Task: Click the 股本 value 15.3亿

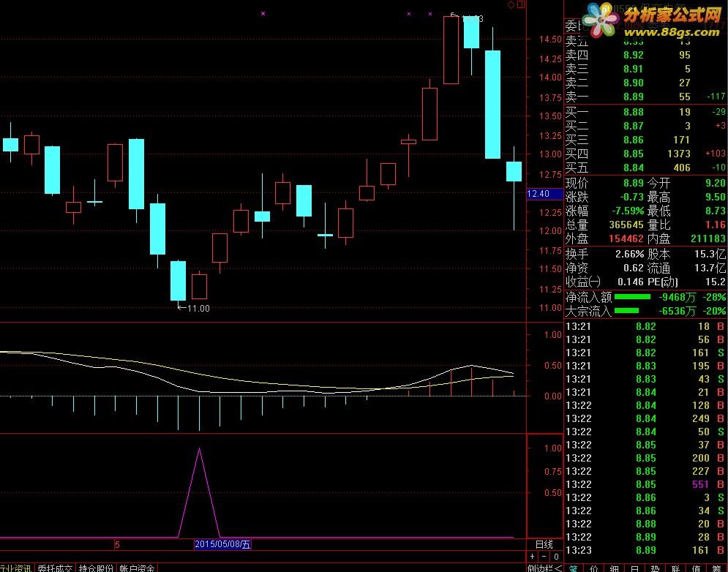Action: click(x=710, y=254)
